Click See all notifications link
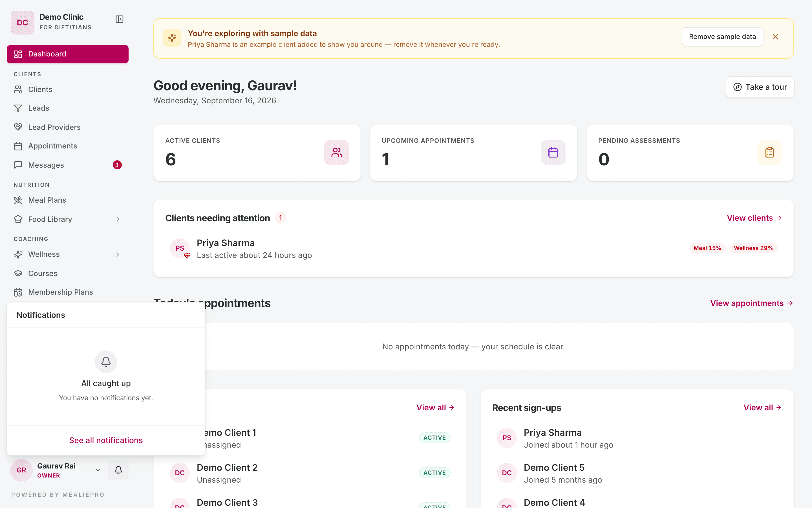 (x=106, y=441)
